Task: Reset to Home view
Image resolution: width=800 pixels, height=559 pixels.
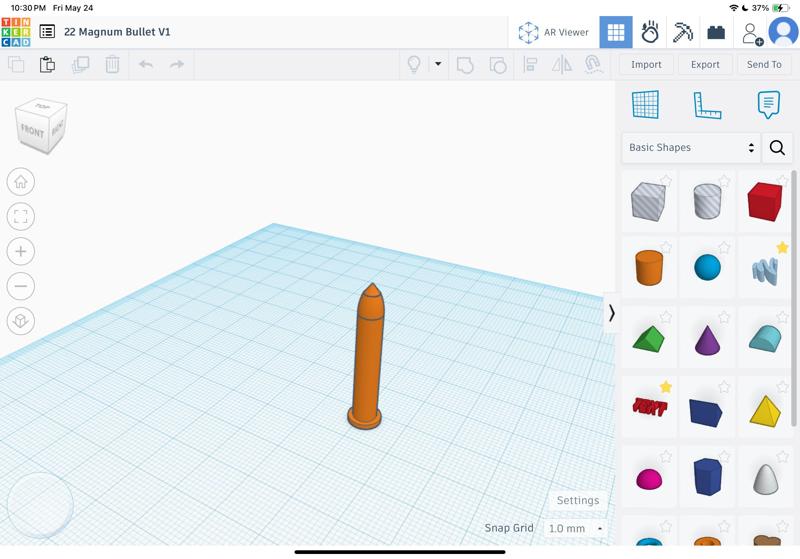Action: pyautogui.click(x=21, y=182)
